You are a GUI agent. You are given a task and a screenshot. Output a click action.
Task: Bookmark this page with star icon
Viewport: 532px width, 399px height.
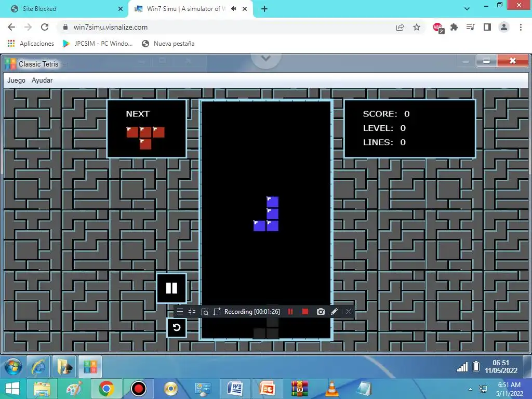pos(417,27)
